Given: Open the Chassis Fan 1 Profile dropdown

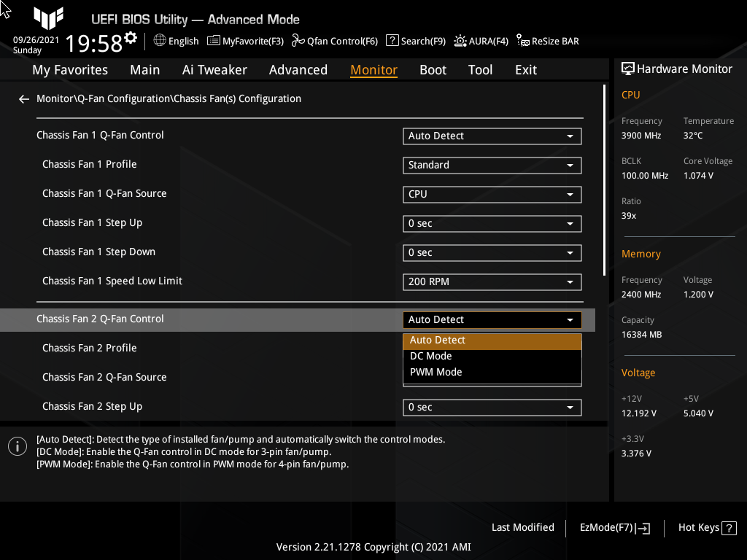Looking at the screenshot, I should click(492, 165).
